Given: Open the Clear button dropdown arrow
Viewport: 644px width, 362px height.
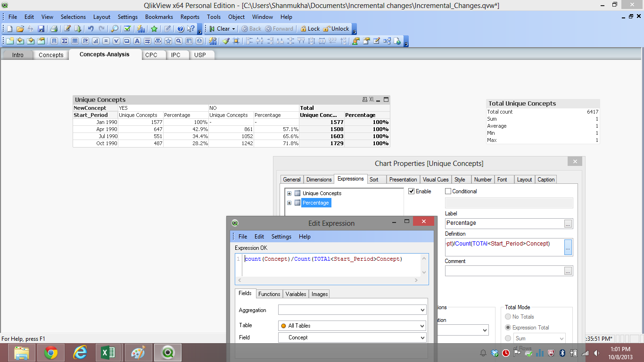Looking at the screenshot, I should click(233, 29).
